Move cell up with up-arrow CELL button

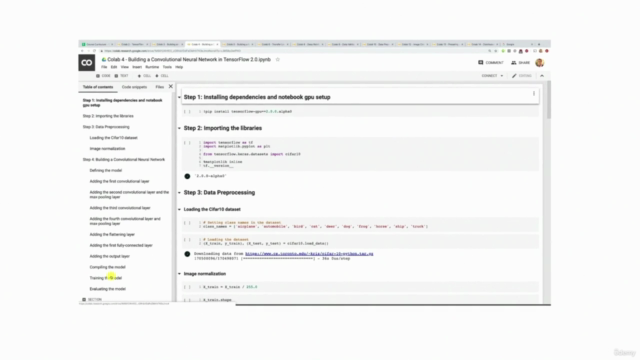[144, 76]
